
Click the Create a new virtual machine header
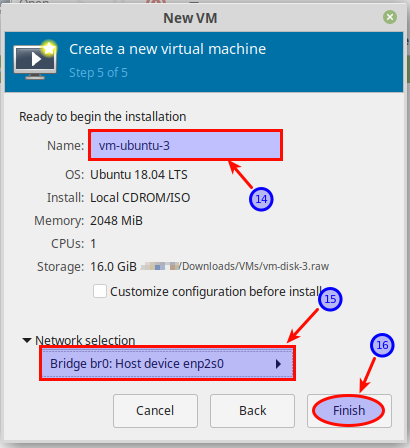pos(167,49)
